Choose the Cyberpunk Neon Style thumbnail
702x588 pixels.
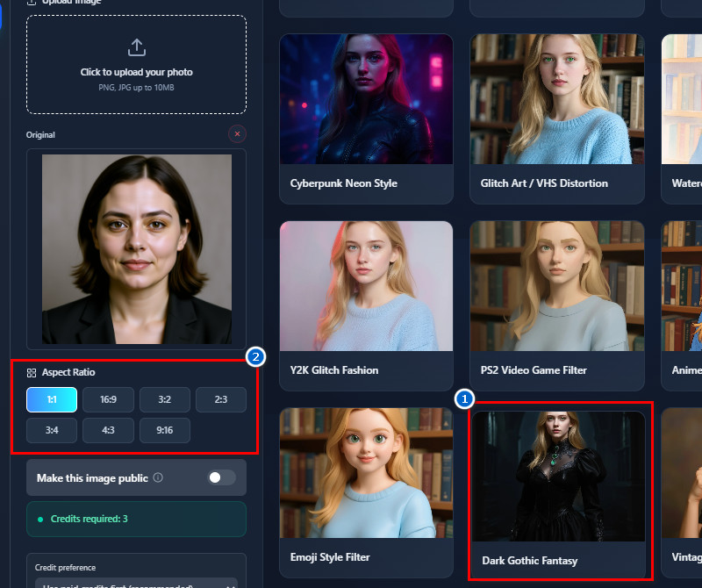(x=366, y=99)
